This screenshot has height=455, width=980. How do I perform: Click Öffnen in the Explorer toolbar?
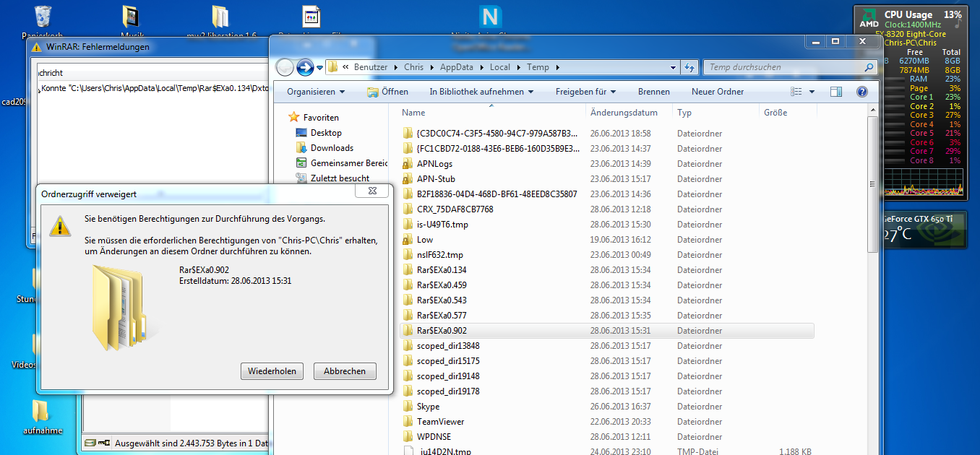coord(387,92)
